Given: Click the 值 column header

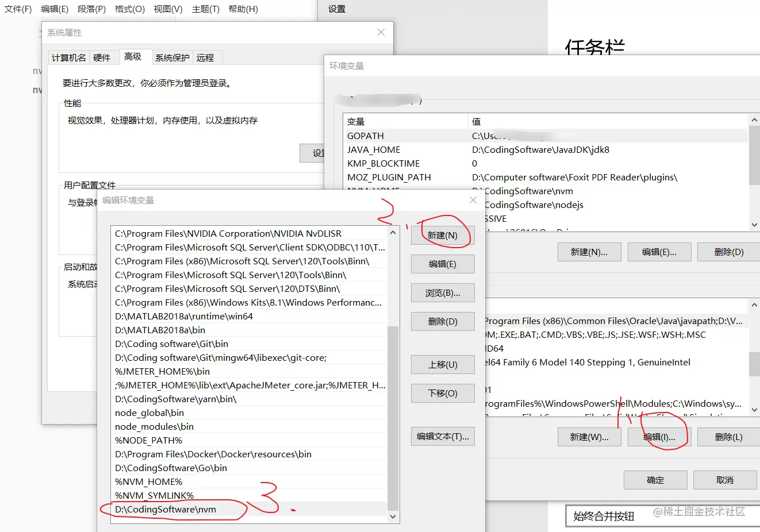Looking at the screenshot, I should (608, 122).
